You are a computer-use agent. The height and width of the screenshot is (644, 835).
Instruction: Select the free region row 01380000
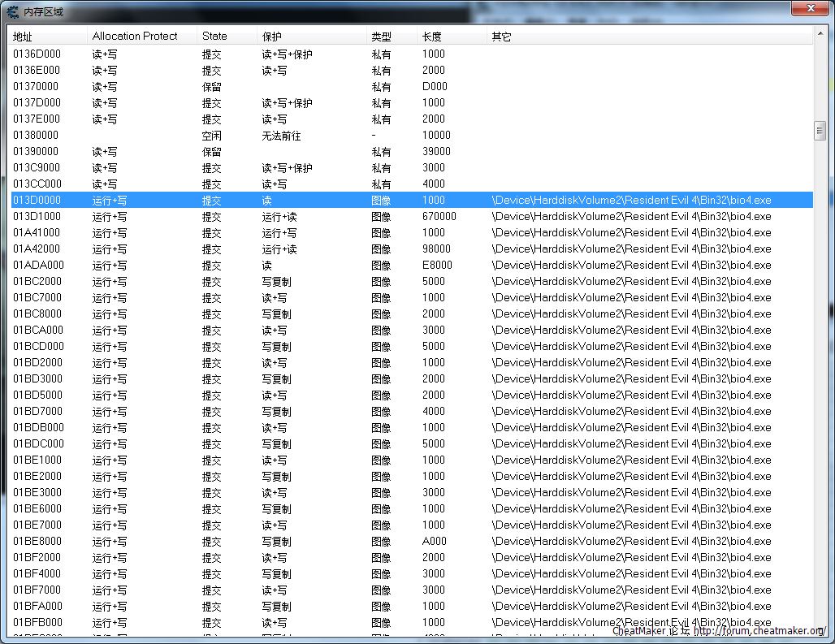37,135
